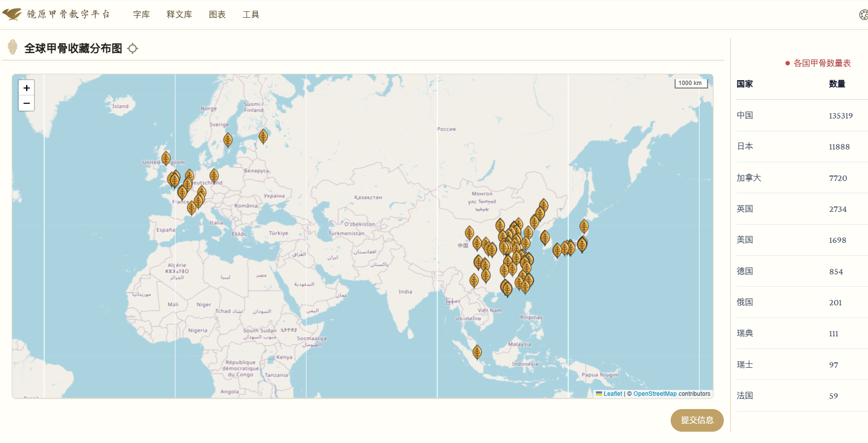This screenshot has width=868, height=443.
Task: Click the 美国 country entry
Action: pyautogui.click(x=744, y=240)
